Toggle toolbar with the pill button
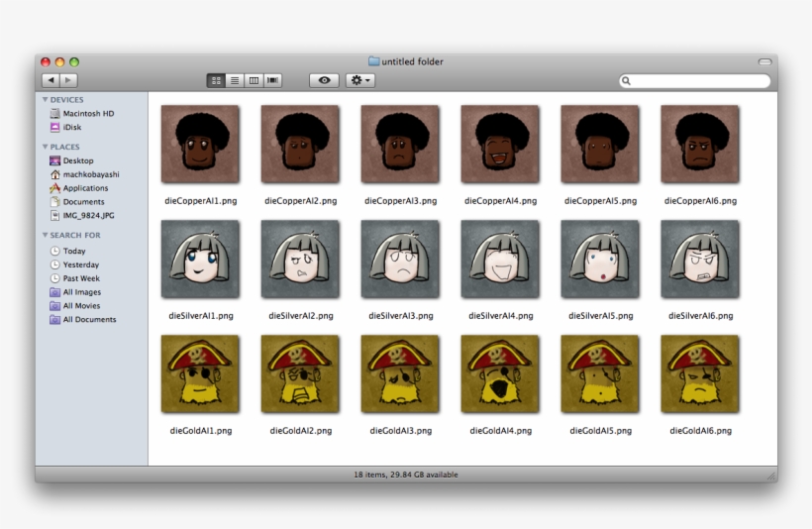This screenshot has width=812, height=529. point(764,61)
